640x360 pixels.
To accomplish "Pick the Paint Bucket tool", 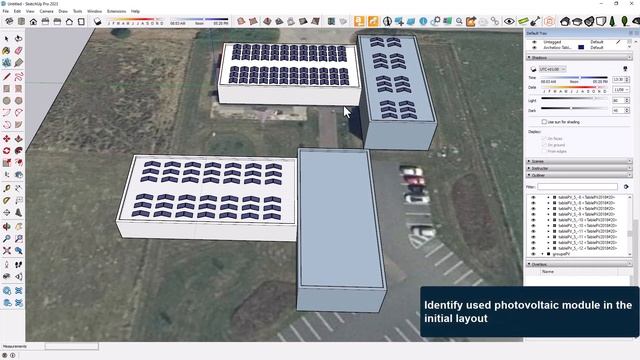I will coord(7,51).
